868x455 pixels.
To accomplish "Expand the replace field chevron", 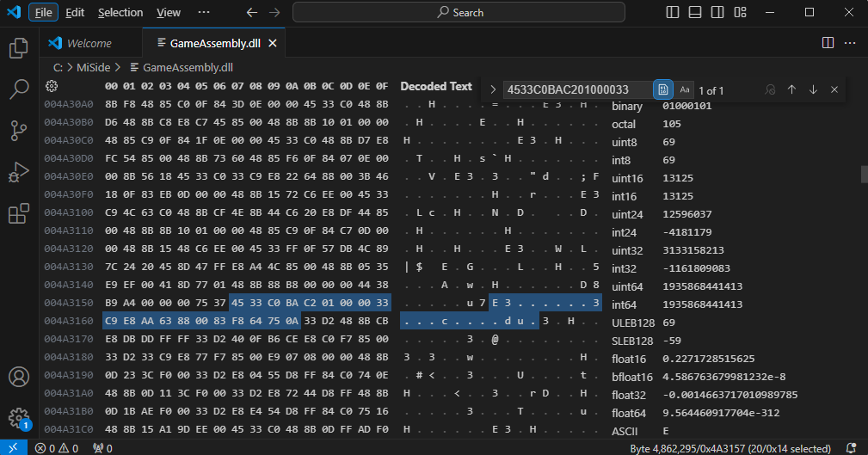I will (493, 89).
